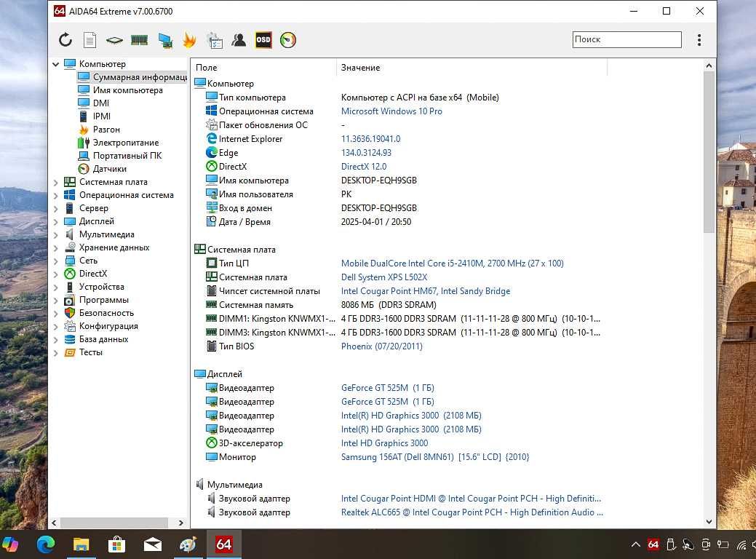Open the three-dot options menu
Image resolution: width=756 pixels, height=559 pixels.
coord(699,40)
